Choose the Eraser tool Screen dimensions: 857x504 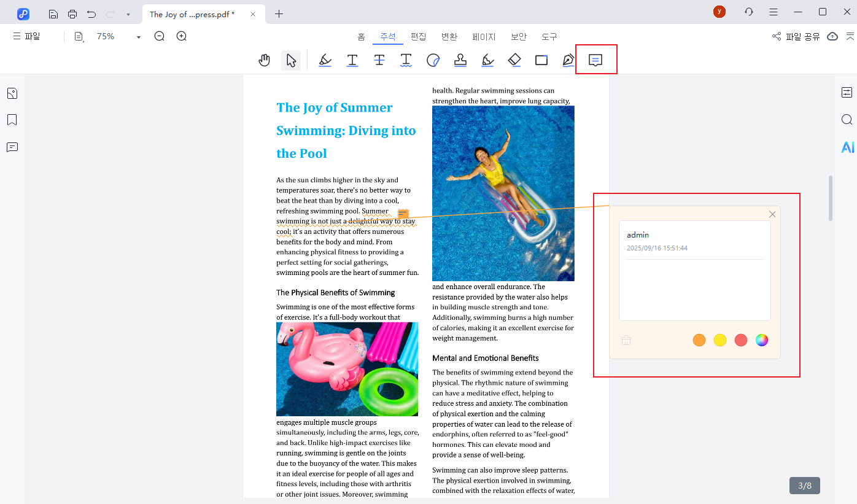[x=514, y=60]
